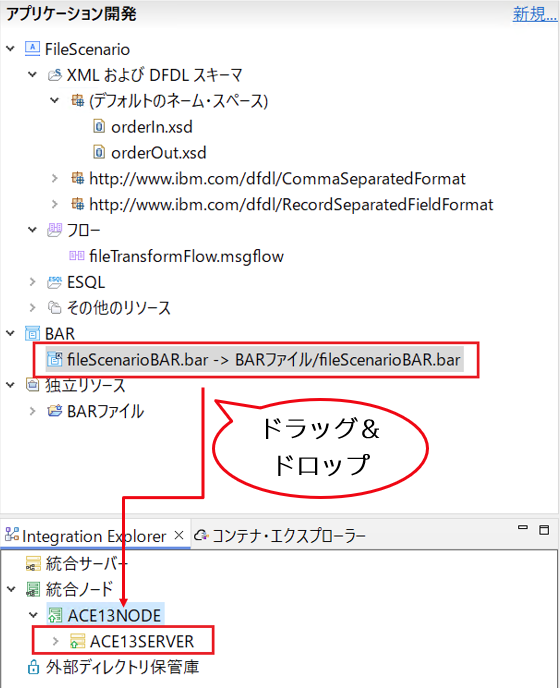The height and width of the screenshot is (688, 560).
Task: Click the フロー folder icon
Action: (54, 230)
